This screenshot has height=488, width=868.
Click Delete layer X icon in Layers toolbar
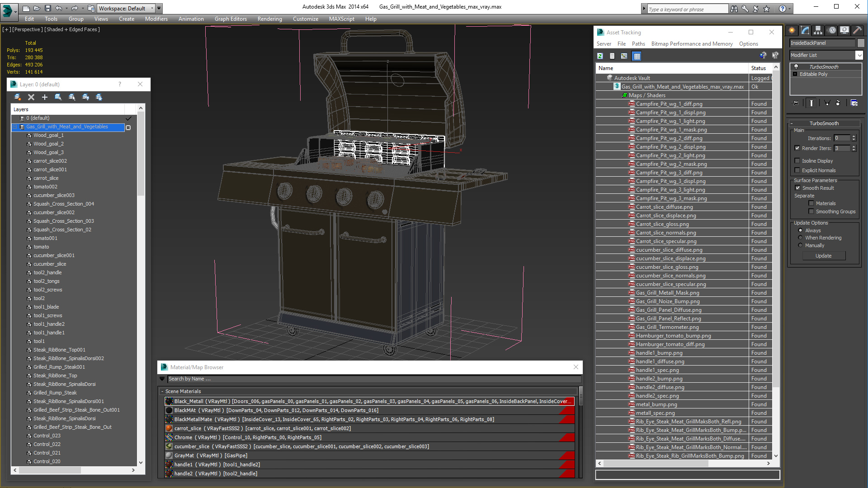tap(31, 97)
